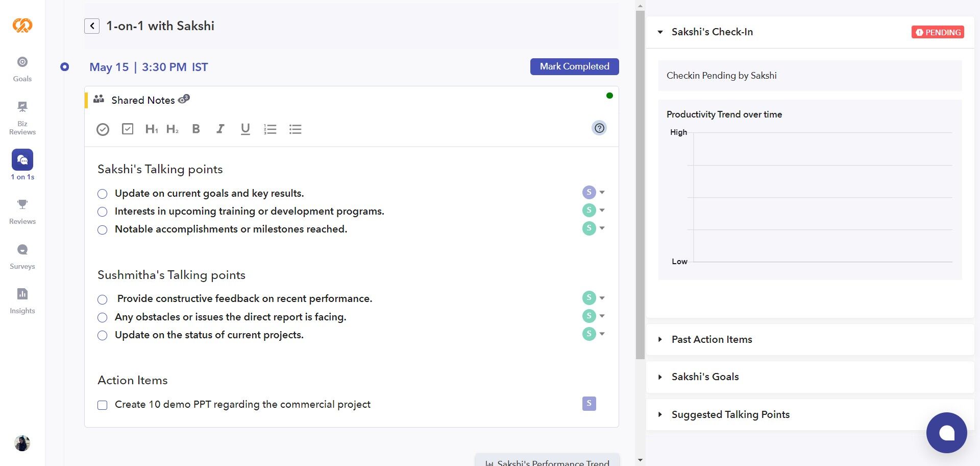Open the chat support bubble

click(x=946, y=433)
